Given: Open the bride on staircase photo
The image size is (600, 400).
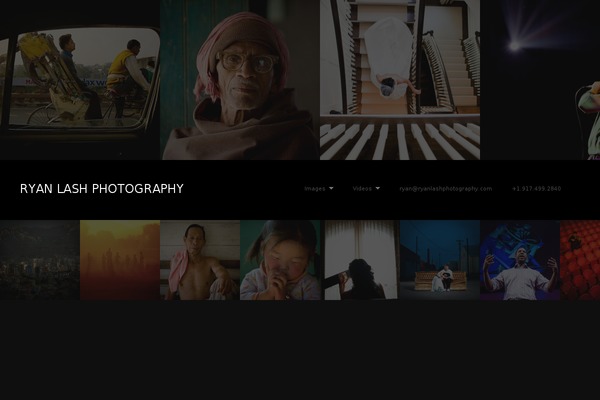Looking at the screenshot, I should coord(400,80).
